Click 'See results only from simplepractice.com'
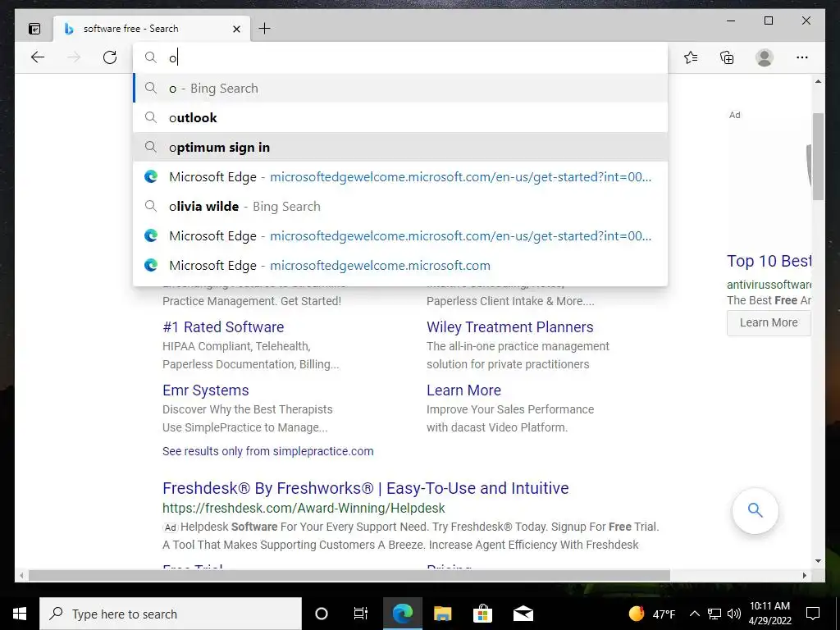Image resolution: width=840 pixels, height=630 pixels. [268, 451]
